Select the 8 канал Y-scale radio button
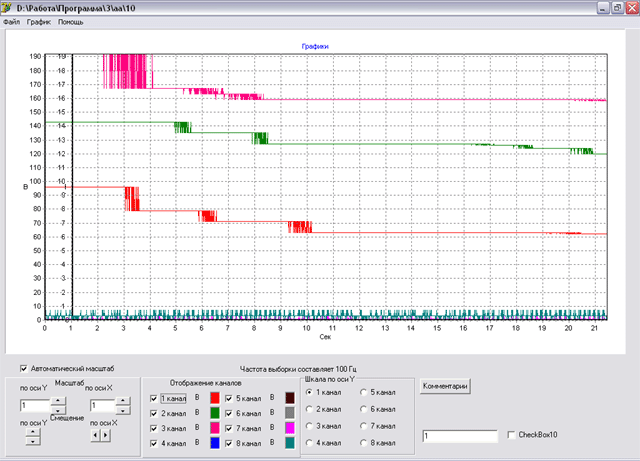Screen dimensions: 640x461 tap(364, 443)
